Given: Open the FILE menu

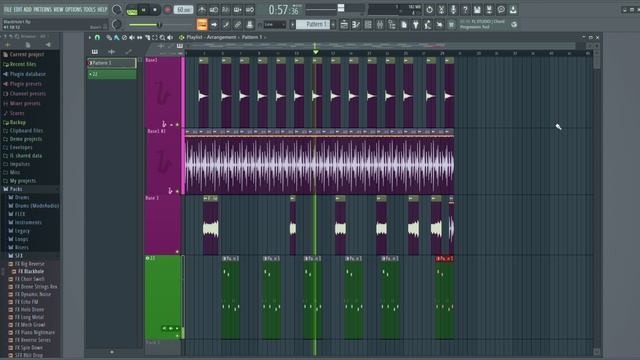Looking at the screenshot, I should (7, 9).
